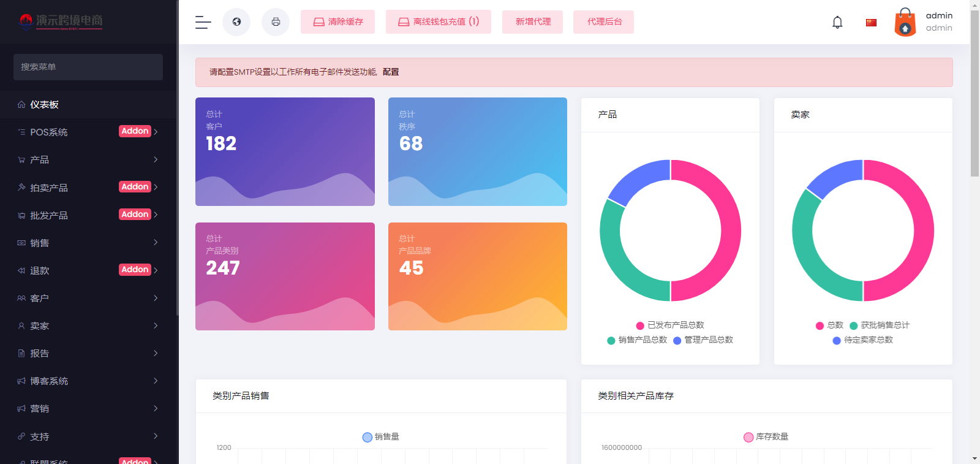Open the notification bell
The image size is (980, 464).
(837, 23)
